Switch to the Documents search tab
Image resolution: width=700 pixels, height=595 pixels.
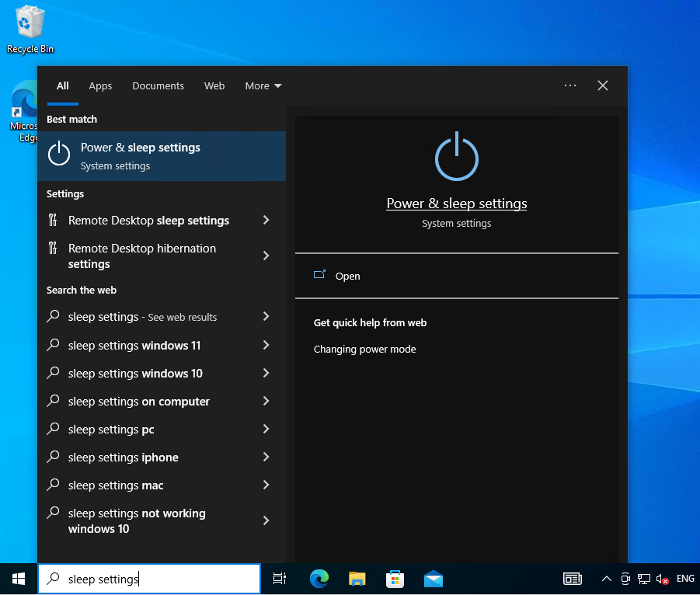(x=158, y=85)
